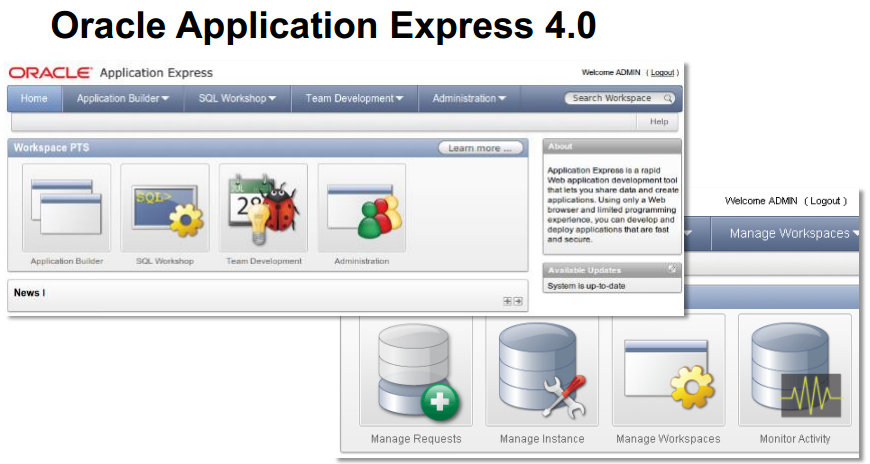The height and width of the screenshot is (464, 870).
Task: Click the 'Application Express' title beside the logo
Action: [x=156, y=73]
